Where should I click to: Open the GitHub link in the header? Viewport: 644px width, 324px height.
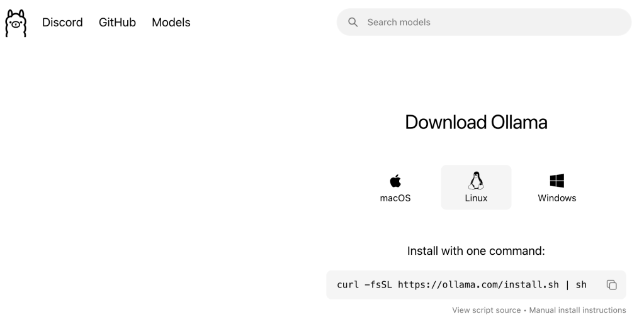(x=117, y=23)
